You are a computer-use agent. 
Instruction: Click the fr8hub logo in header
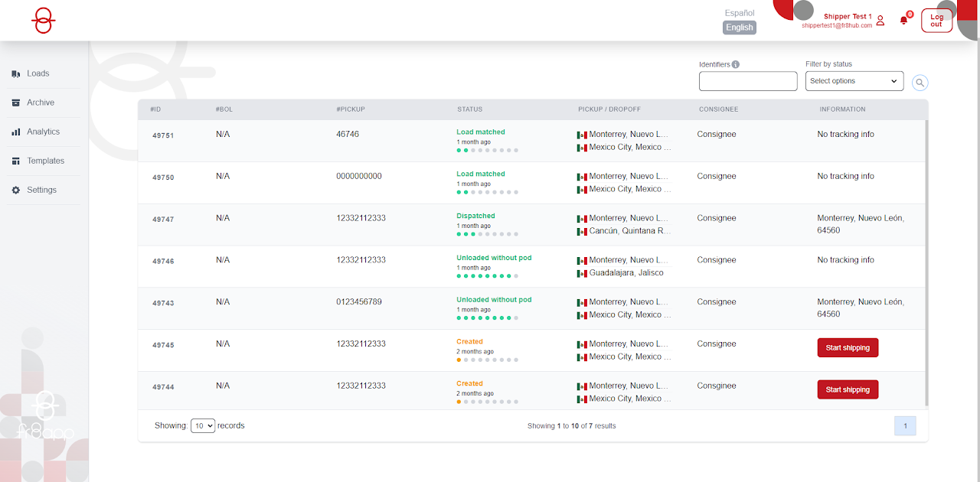44,21
